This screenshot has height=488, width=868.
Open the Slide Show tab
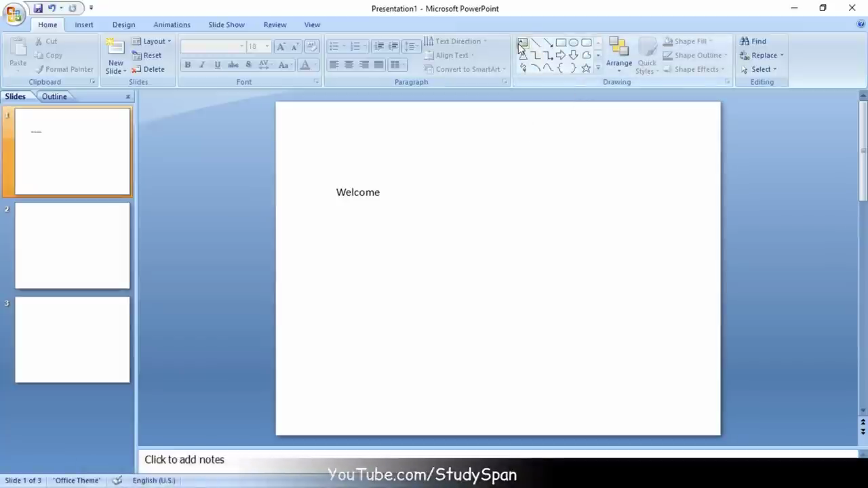226,24
